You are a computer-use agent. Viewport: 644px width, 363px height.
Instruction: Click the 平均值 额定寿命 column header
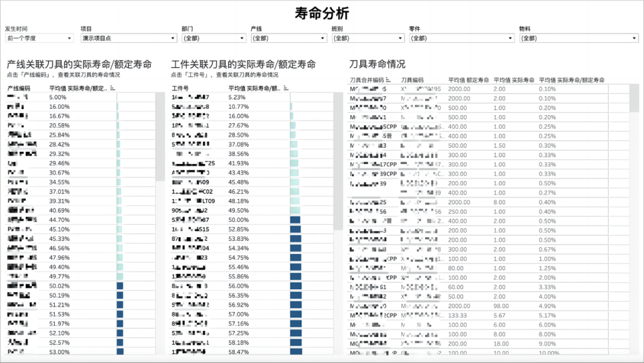coord(469,79)
